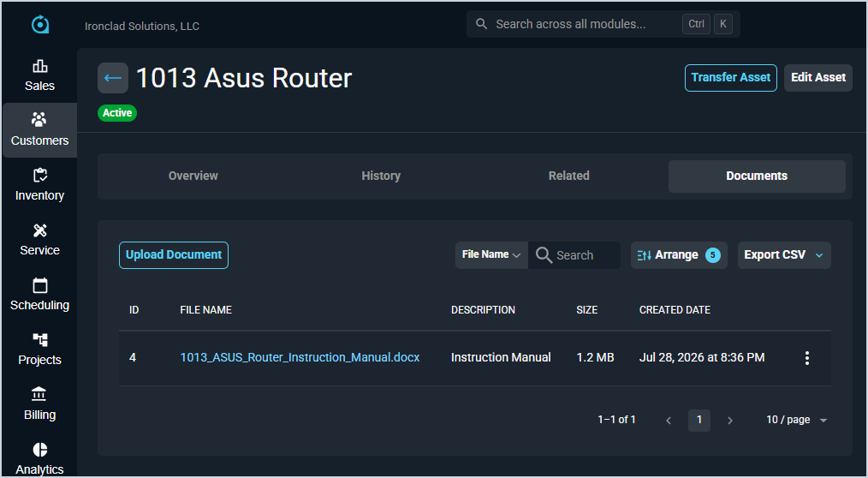Open the Billing module in sidebar

[x=40, y=404]
